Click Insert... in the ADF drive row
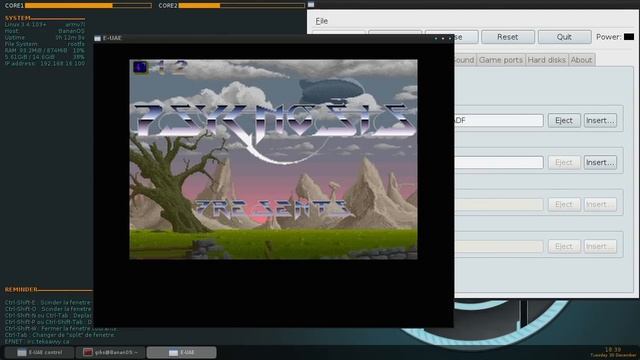 600,120
